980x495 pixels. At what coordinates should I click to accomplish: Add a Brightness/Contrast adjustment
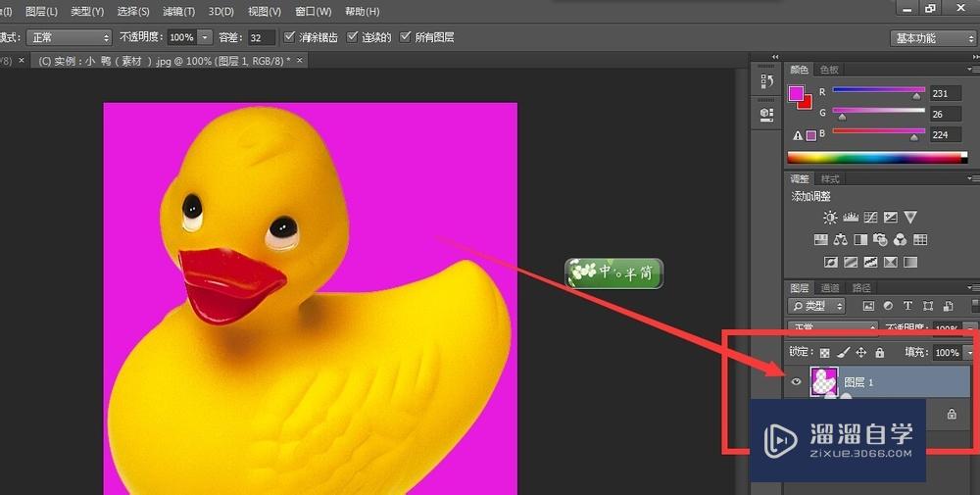pyautogui.click(x=830, y=218)
